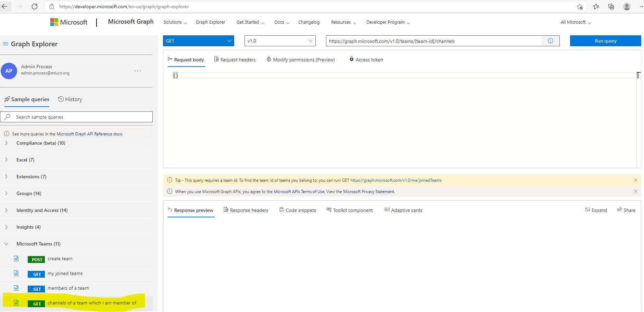Open the All Microsoft menu
This screenshot has height=312, width=644.
[576, 22]
